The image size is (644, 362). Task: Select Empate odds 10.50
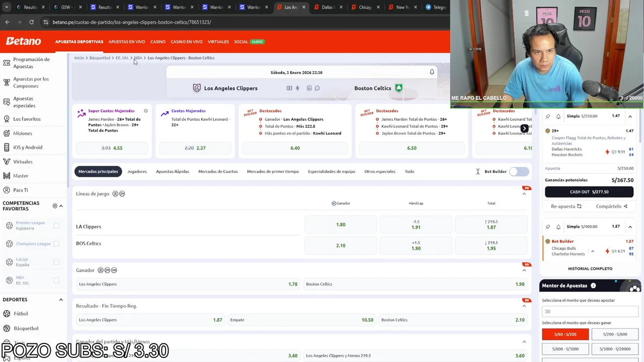click(x=301, y=320)
